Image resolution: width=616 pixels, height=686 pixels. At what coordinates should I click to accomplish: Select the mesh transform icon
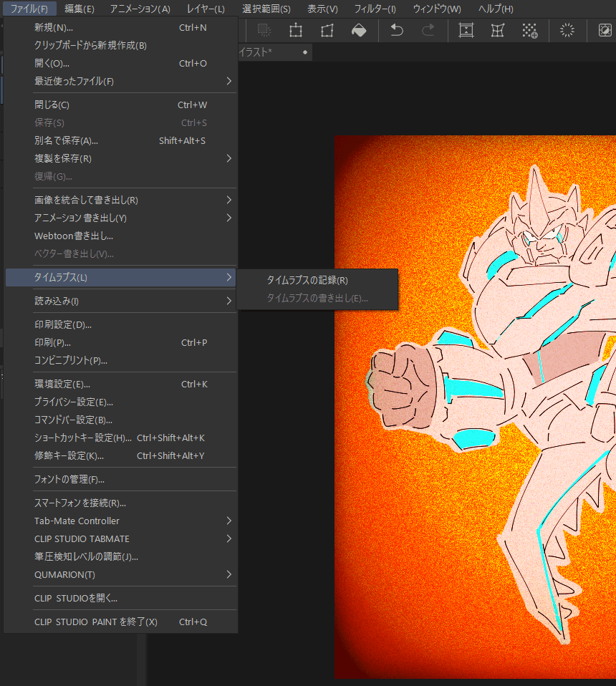[497, 31]
